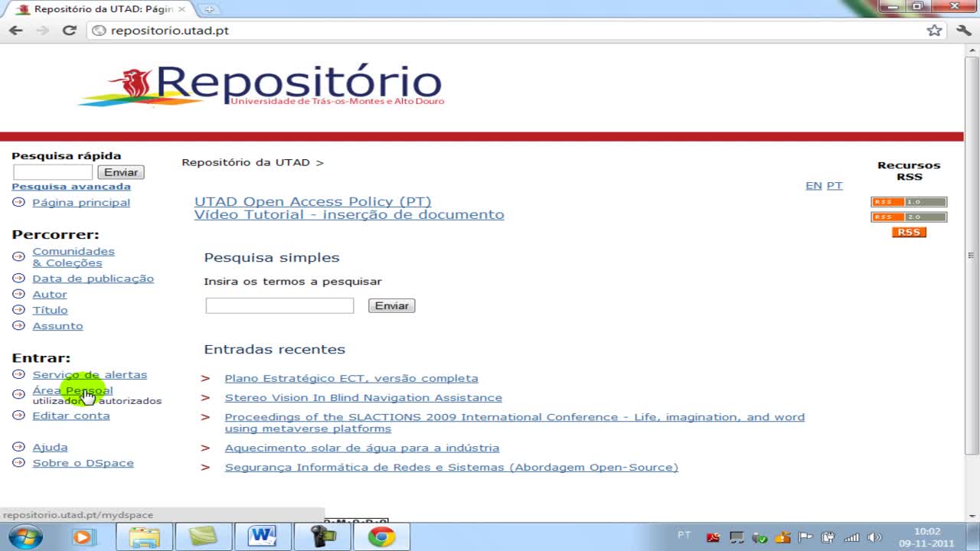Browse by Assunto
The width and height of the screenshot is (980, 551).
pos(57,325)
